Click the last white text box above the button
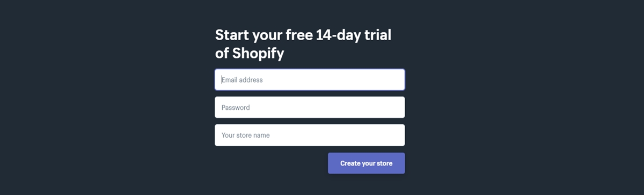The height and width of the screenshot is (195, 644). [x=310, y=135]
